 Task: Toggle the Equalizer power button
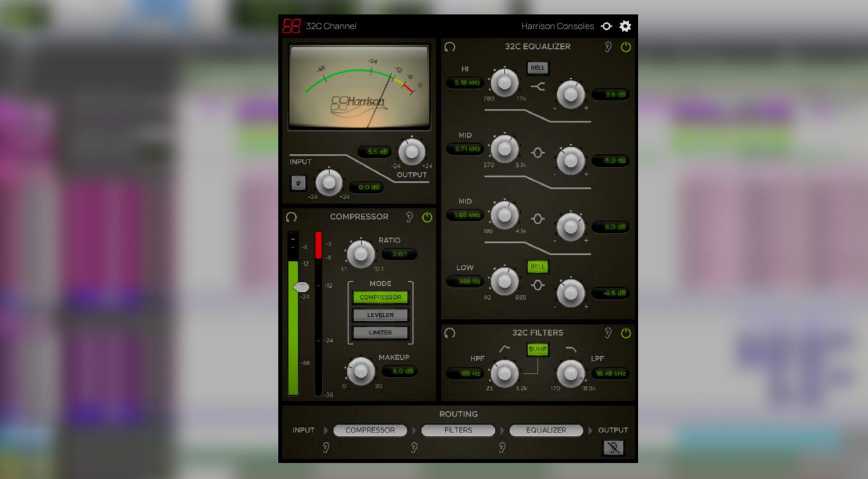click(x=626, y=47)
